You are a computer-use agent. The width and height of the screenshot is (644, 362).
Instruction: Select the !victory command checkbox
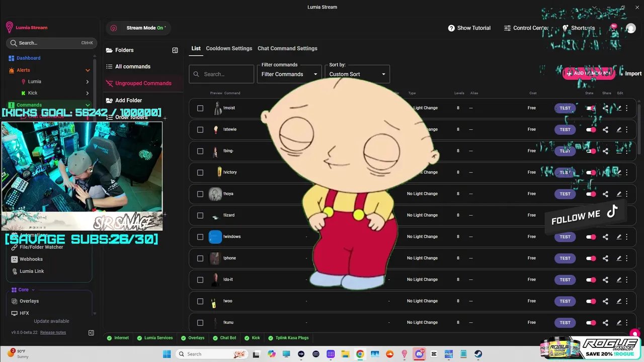click(200, 172)
